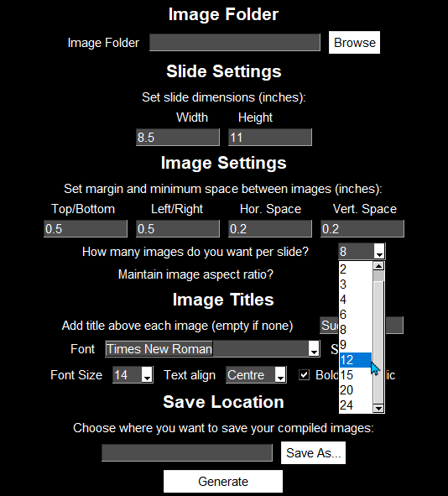Click the Save As... button
Image resolution: width=448 pixels, height=496 pixels.
(313, 452)
